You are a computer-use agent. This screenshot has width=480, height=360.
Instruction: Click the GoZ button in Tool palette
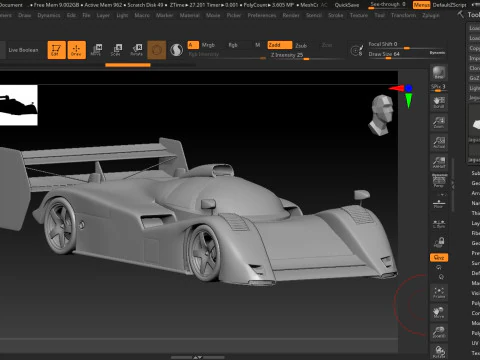(x=474, y=78)
